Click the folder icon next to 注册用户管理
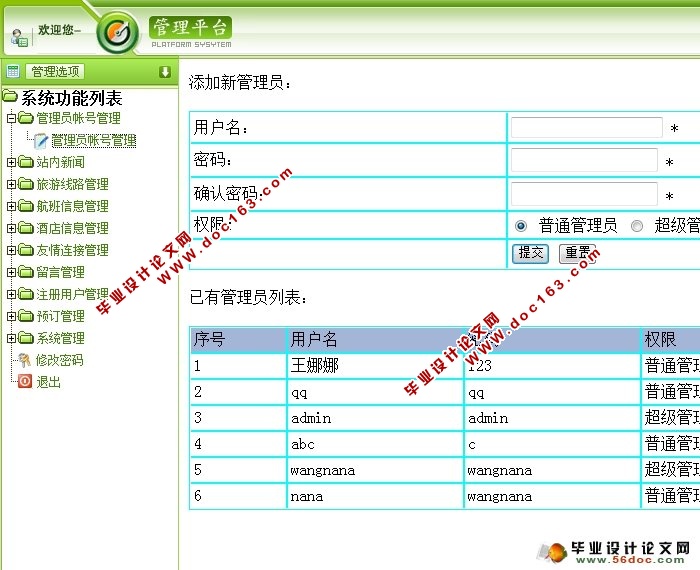This screenshot has height=570, width=700. coord(26,294)
